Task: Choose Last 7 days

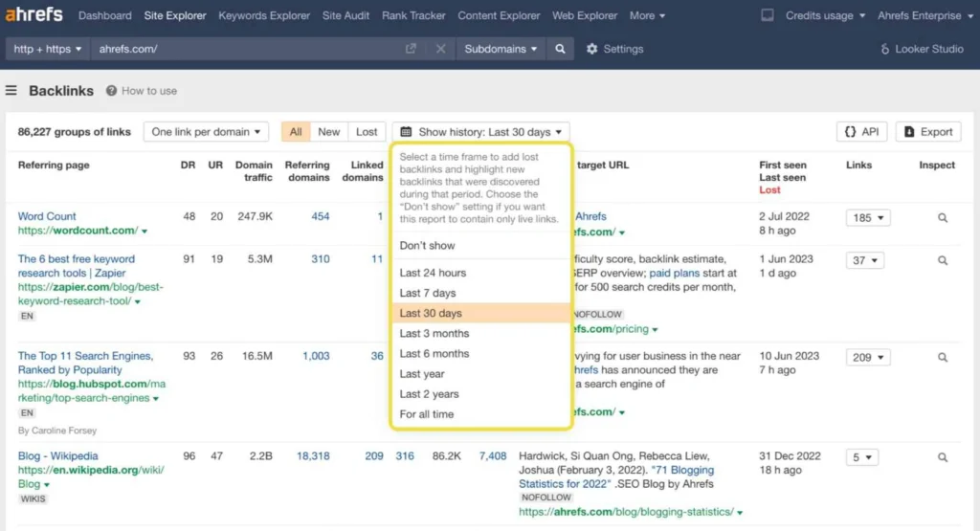Action: point(480,293)
